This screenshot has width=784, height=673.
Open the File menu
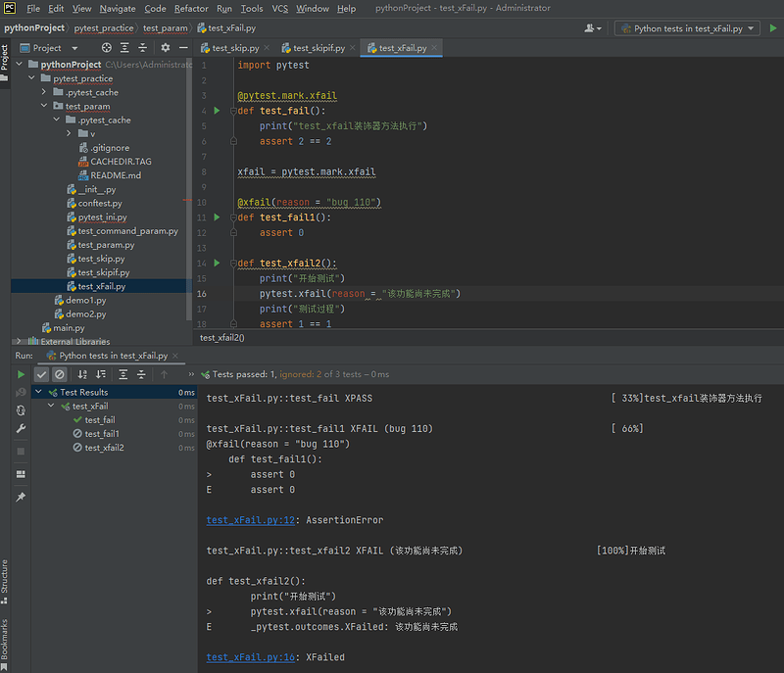pos(33,9)
